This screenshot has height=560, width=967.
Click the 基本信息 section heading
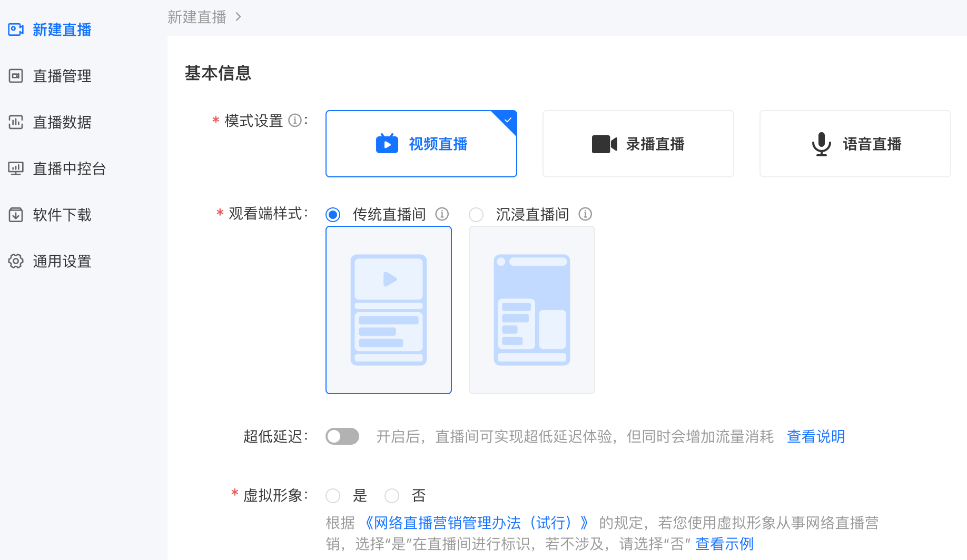218,73
